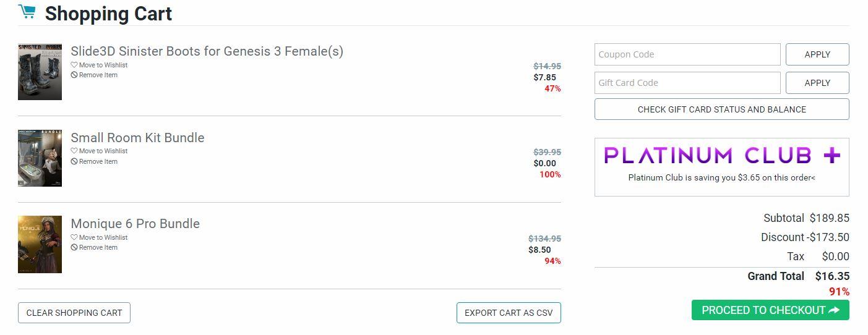Screen dimensions: 868x335
Task: Click heart icon for Sinister Boots wishlist
Action: 74,65
